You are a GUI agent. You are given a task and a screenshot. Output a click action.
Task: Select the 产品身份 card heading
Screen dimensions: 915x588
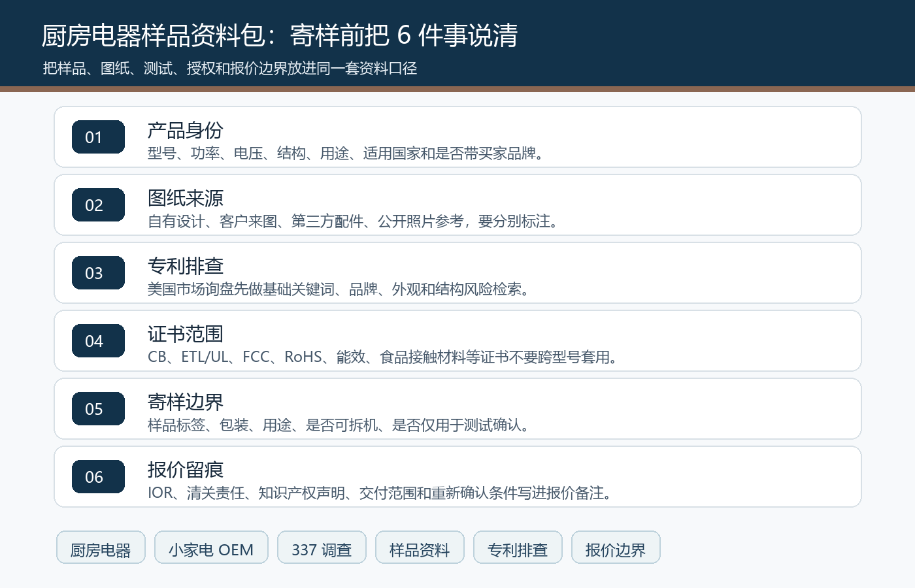186,131
